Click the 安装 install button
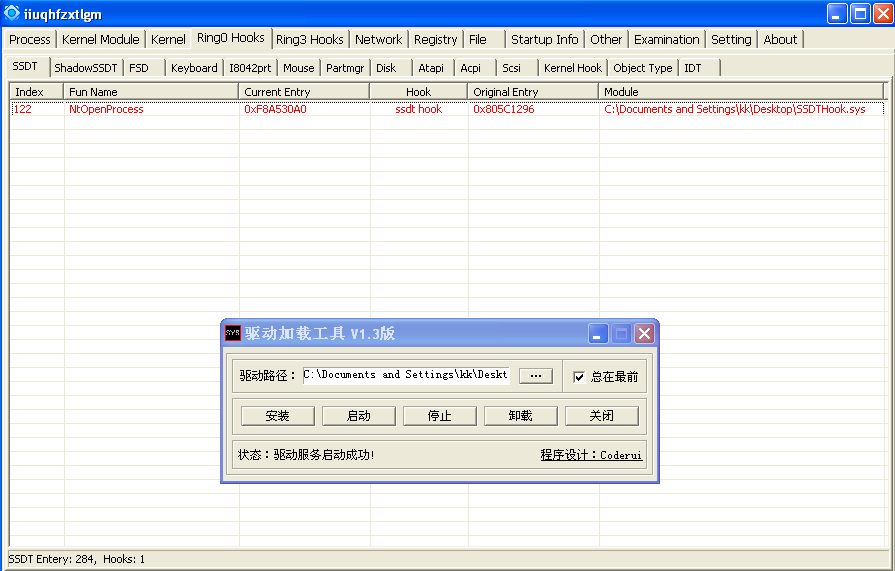Screen dimensions: 895x571 point(277,416)
